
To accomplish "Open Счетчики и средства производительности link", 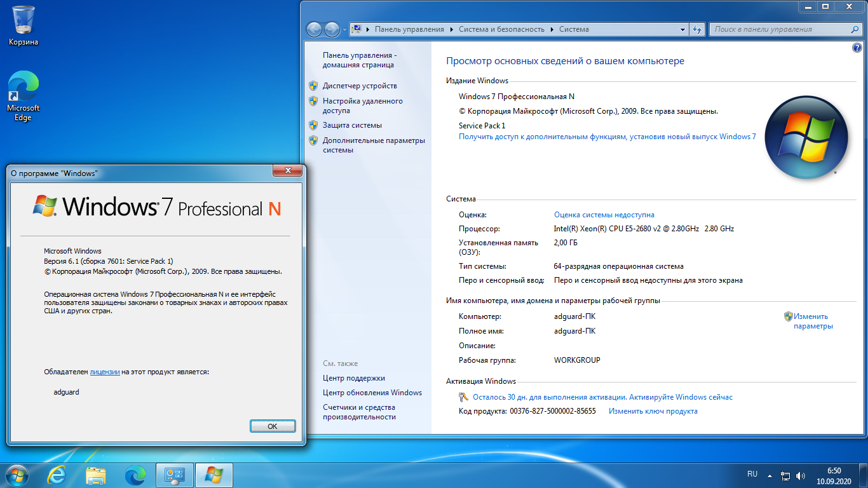I will (359, 412).
